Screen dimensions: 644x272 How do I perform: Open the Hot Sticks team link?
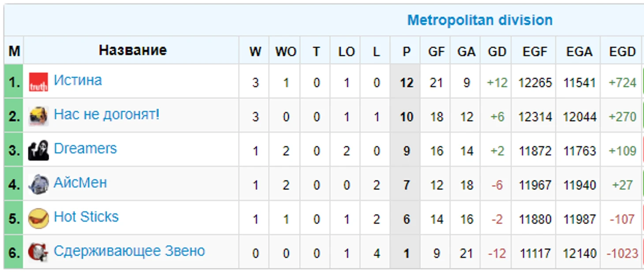tap(86, 217)
